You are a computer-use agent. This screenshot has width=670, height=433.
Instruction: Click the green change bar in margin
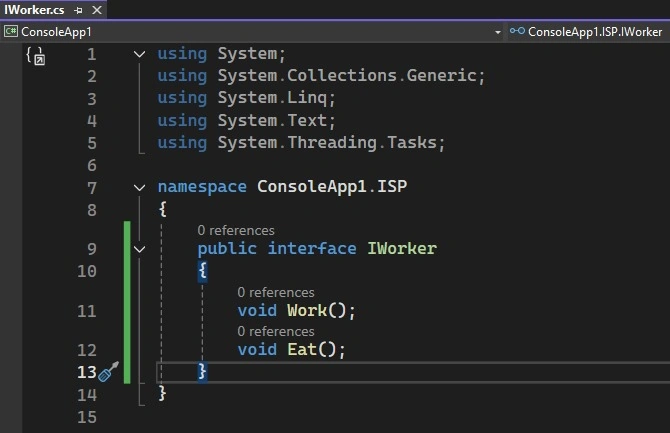pyautogui.click(x=127, y=302)
